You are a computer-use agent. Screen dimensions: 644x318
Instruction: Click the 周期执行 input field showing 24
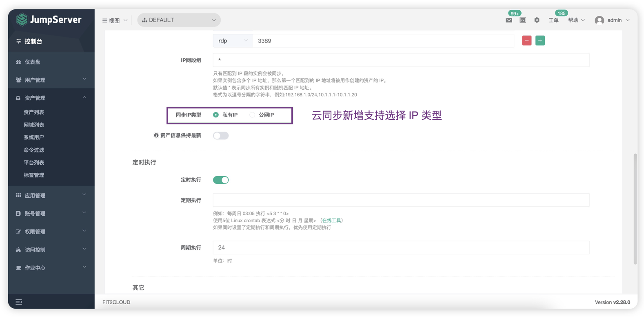[x=401, y=247]
